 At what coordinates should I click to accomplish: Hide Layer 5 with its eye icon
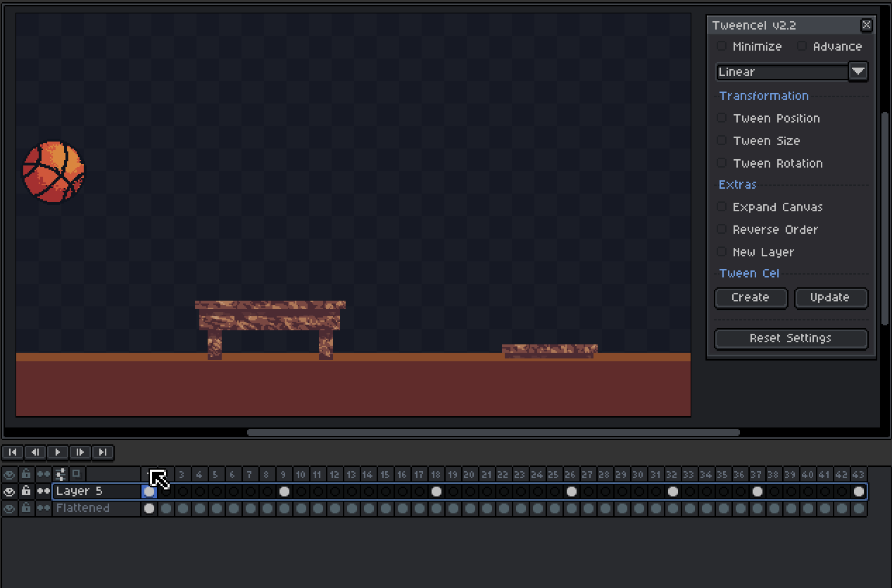coord(9,491)
